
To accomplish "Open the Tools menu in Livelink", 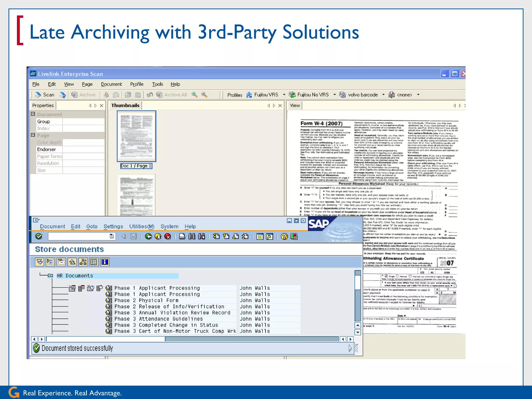I will tap(157, 84).
